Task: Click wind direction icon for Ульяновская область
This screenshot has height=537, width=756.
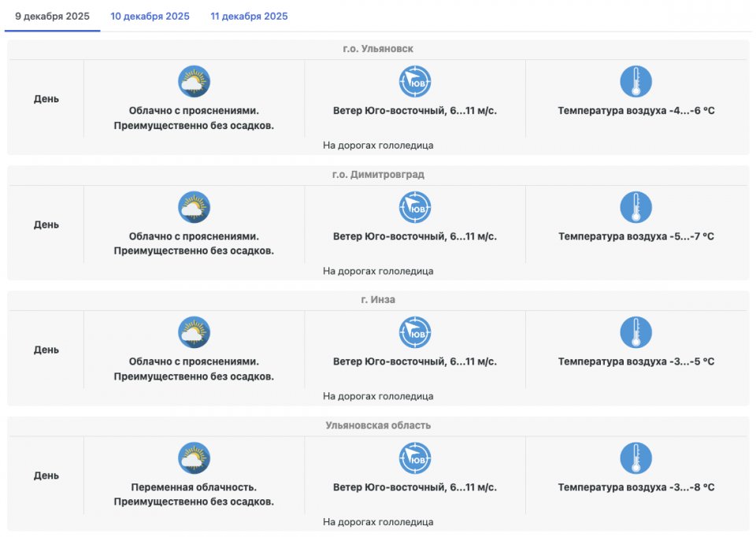Action: (x=415, y=458)
